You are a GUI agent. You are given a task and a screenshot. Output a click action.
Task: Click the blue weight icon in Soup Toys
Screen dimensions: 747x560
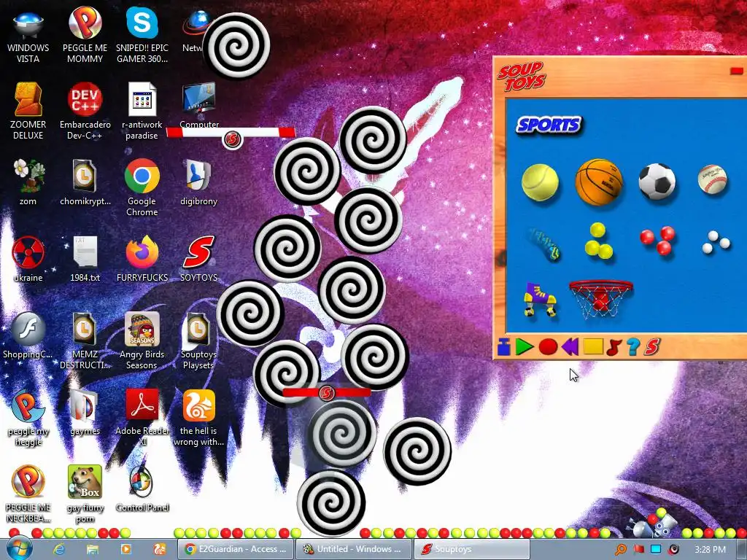click(x=503, y=346)
